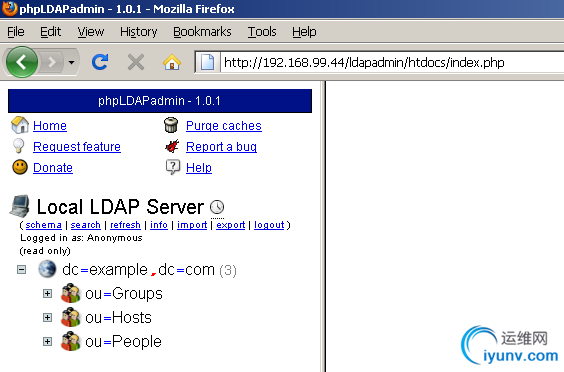Reload the page with the refresh icon
Image resolution: width=564 pixels, height=372 pixels.
tap(100, 62)
